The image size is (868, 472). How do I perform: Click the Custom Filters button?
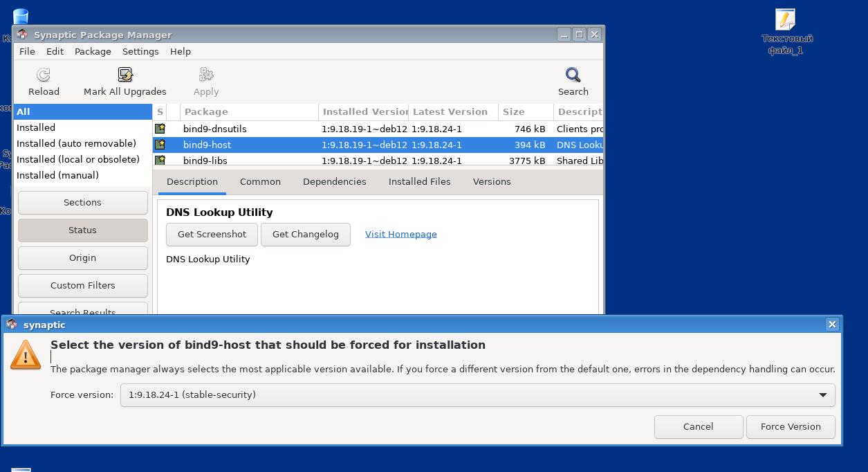82,285
